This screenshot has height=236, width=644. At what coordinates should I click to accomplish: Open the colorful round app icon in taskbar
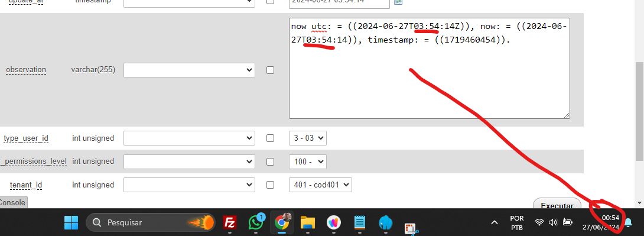333,223
